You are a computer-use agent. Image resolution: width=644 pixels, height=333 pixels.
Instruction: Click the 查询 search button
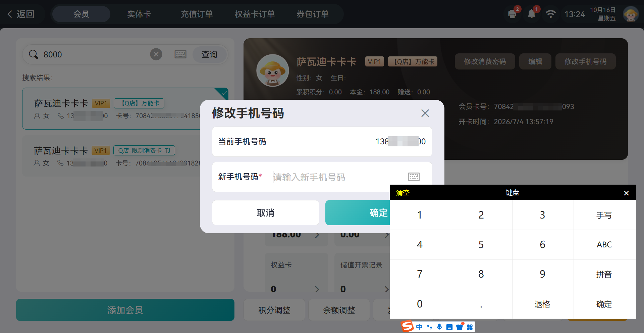(x=210, y=54)
